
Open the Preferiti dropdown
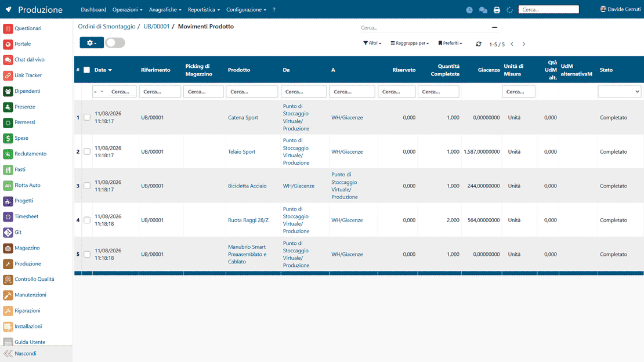[450, 43]
